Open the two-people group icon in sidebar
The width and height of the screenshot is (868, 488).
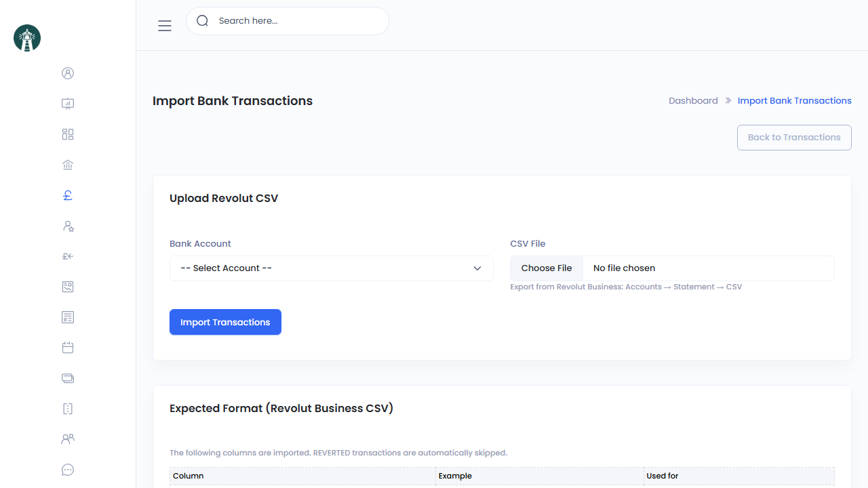tap(68, 439)
